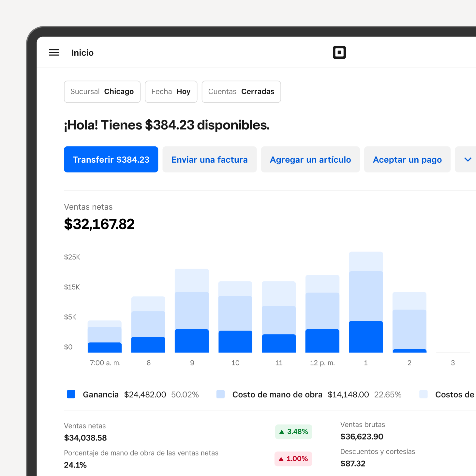Viewport: 476px width, 476px height.
Task: Click the Costo de mano de obra legend swatch
Action: pyautogui.click(x=221, y=394)
